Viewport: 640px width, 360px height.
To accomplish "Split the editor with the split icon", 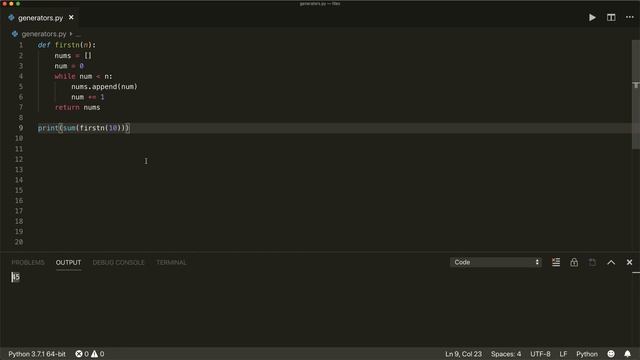I will tap(611, 18).
